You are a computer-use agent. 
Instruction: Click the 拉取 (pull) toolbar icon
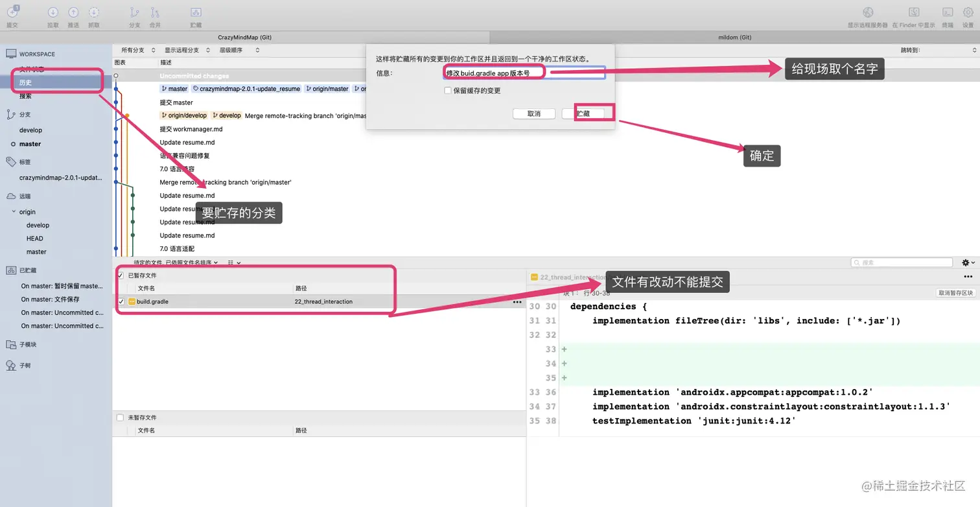click(53, 12)
